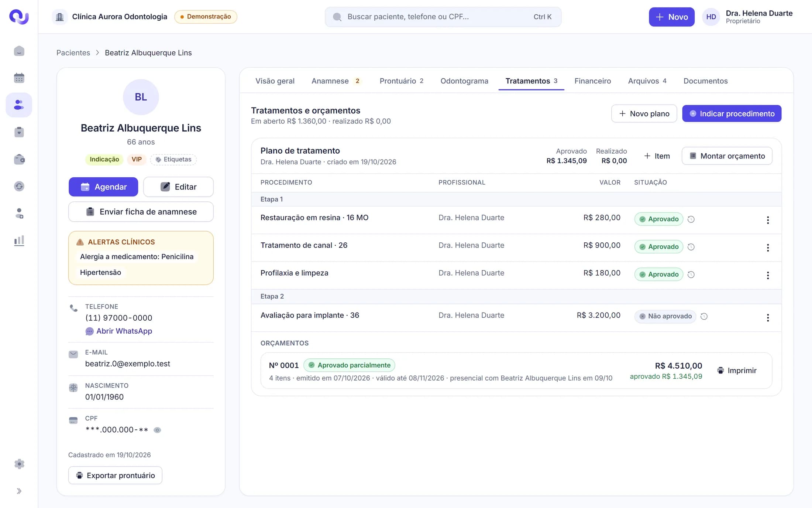Open the Prontuário tab
This screenshot has width=812, height=508.
pyautogui.click(x=401, y=81)
